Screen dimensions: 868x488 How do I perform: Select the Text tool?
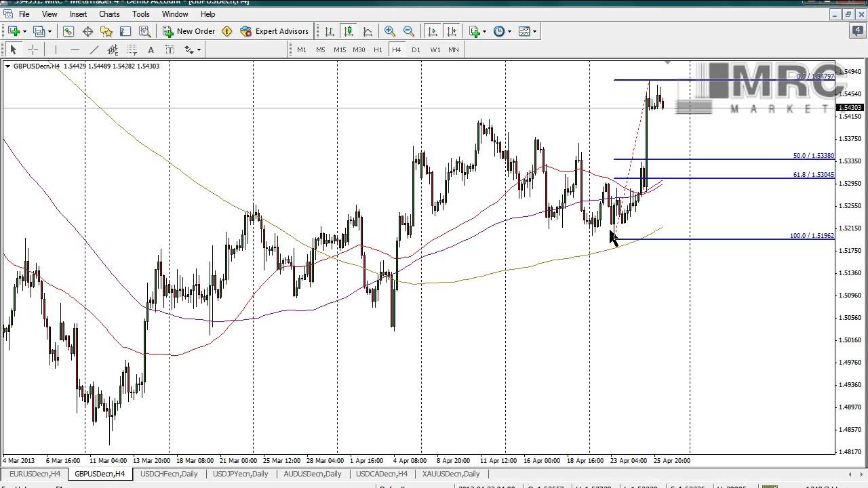click(151, 49)
